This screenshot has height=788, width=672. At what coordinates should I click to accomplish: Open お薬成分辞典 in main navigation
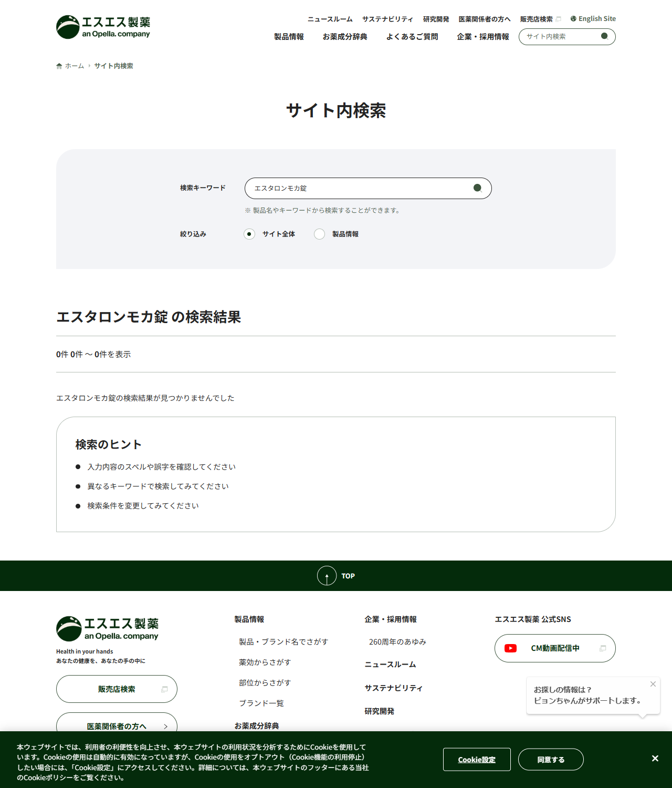click(x=345, y=37)
